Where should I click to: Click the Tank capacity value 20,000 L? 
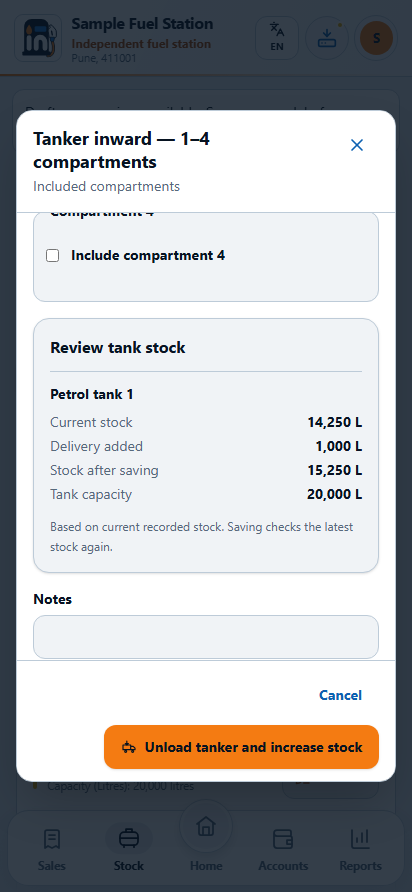(x=335, y=494)
